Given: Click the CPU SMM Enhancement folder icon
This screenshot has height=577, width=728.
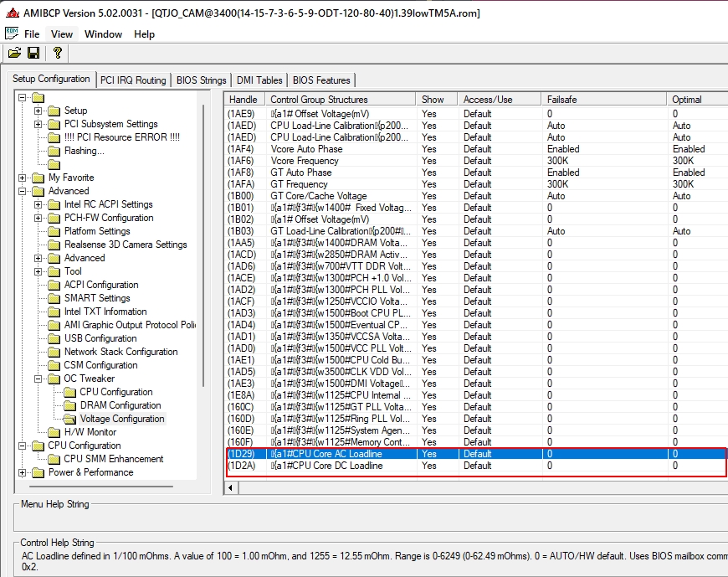Looking at the screenshot, I should (54, 460).
